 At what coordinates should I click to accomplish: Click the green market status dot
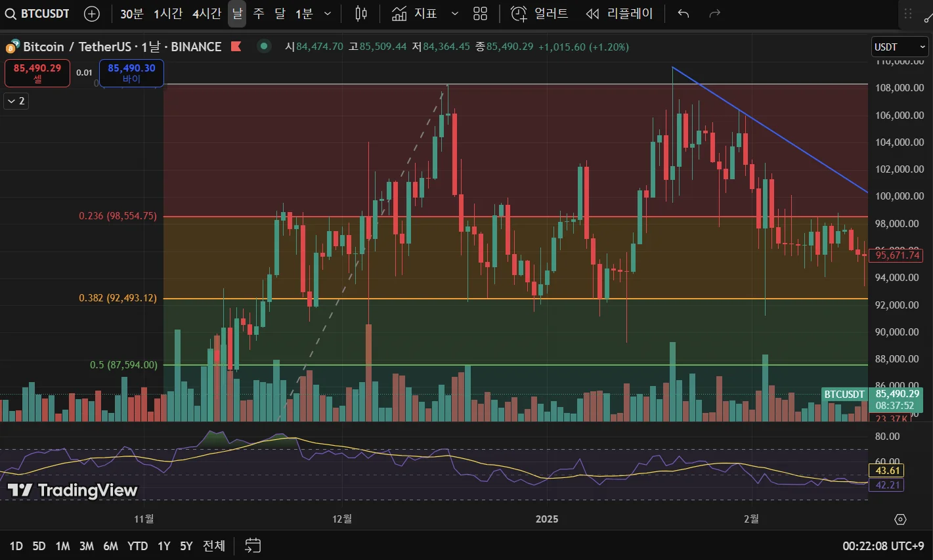click(x=264, y=46)
